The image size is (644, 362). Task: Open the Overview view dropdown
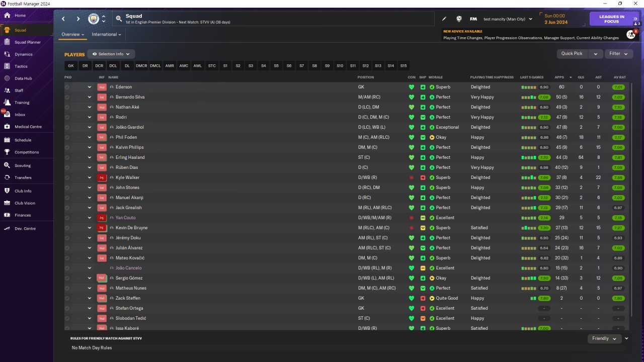tap(72, 35)
